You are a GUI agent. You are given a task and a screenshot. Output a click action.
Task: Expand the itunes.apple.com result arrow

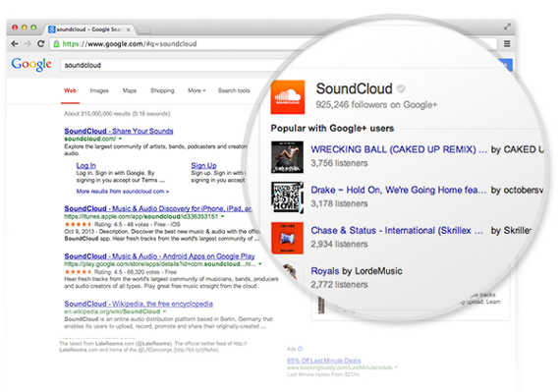[222, 216]
